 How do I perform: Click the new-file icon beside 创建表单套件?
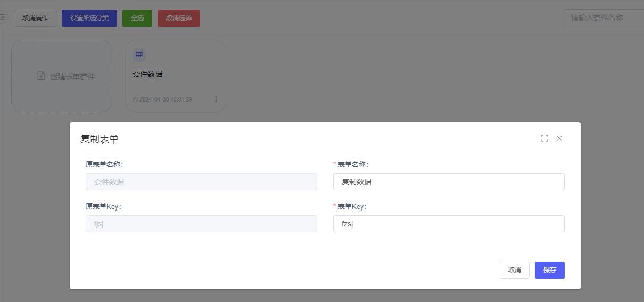[41, 76]
